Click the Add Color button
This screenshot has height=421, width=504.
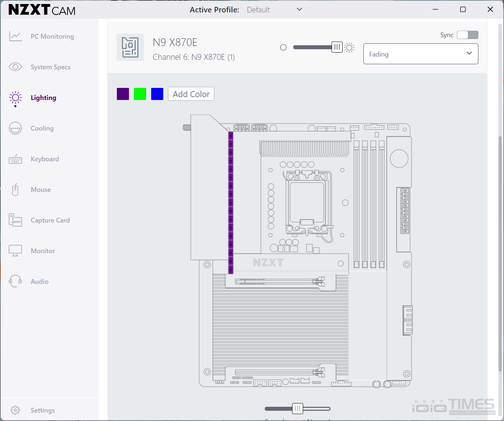click(191, 94)
